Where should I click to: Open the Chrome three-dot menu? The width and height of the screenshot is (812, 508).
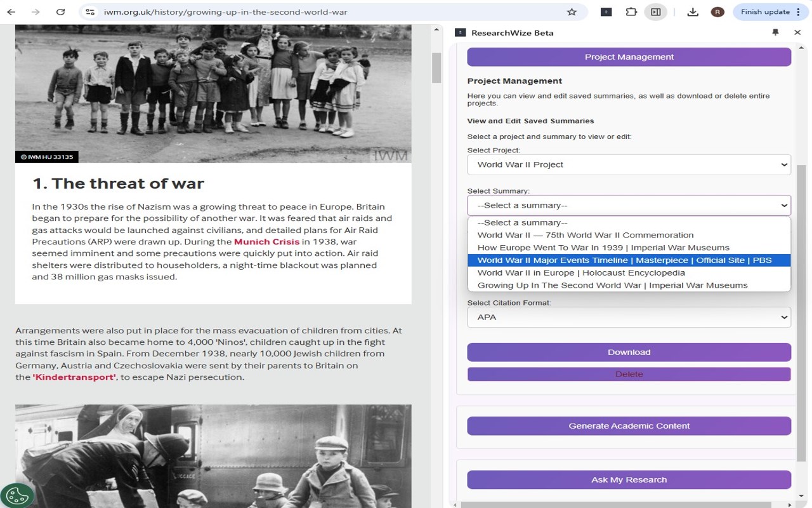click(x=798, y=12)
